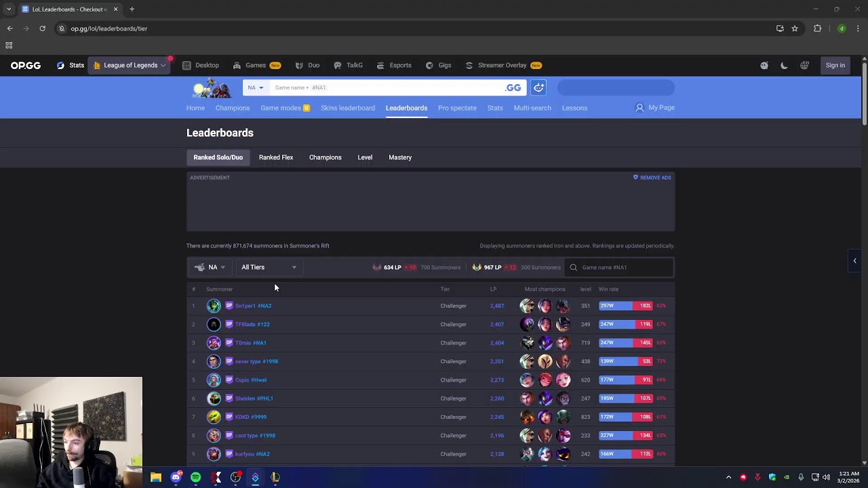Toggle dark mode with the moon icon

click(784, 65)
